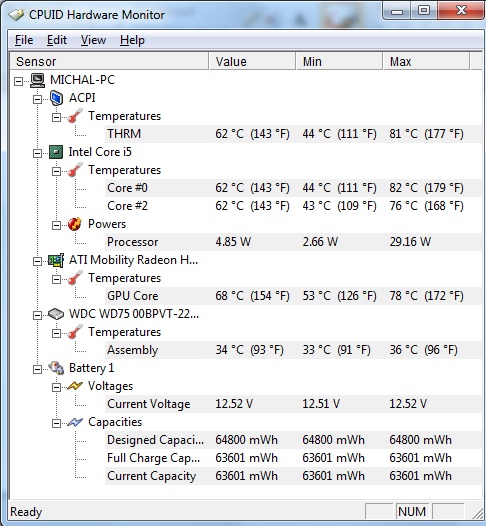Collapse the Battery 1 node
This screenshot has height=526, width=486.
tap(38, 370)
